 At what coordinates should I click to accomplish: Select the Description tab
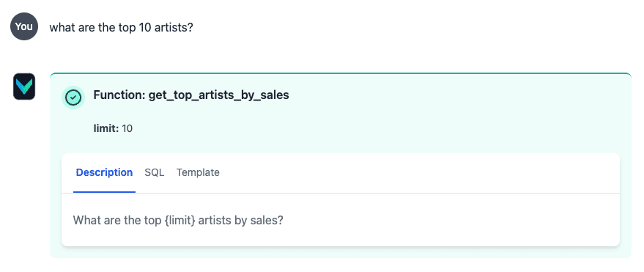coord(104,172)
